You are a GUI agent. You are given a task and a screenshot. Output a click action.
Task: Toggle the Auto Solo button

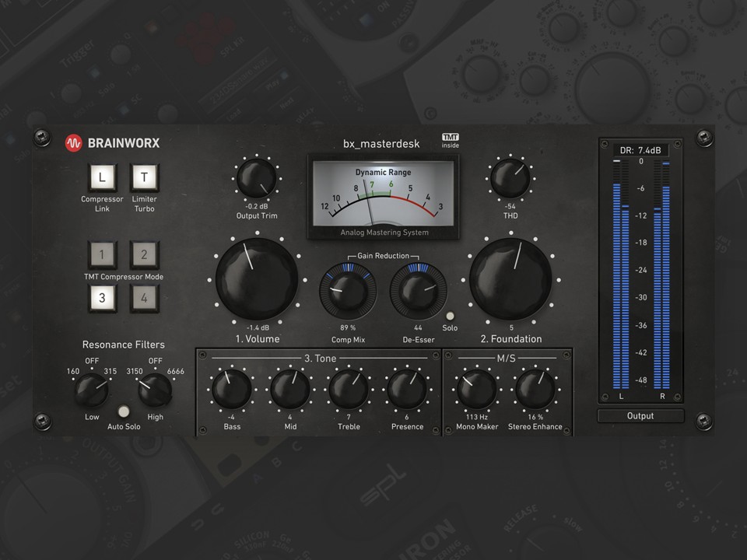click(124, 411)
